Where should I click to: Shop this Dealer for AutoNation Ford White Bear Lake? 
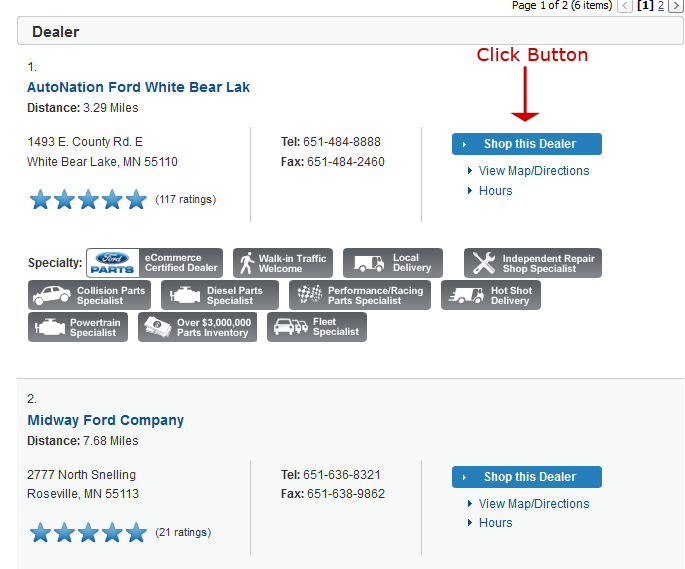(527, 144)
